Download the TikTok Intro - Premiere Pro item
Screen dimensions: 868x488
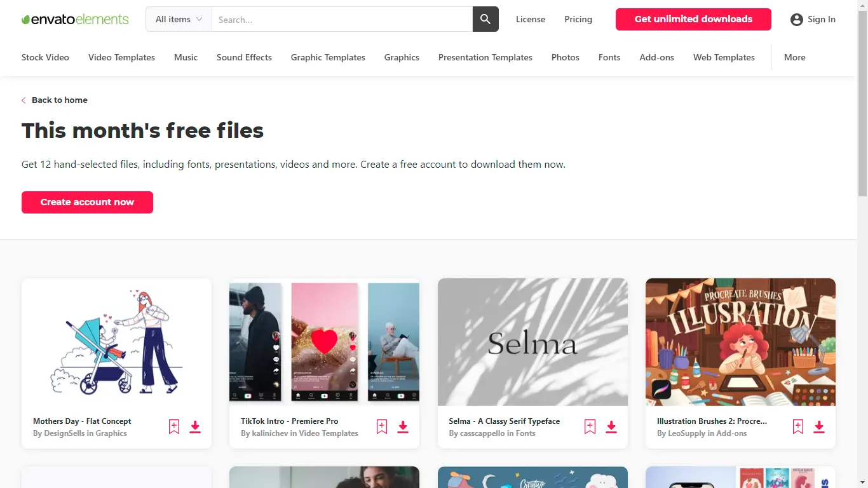pyautogui.click(x=403, y=427)
